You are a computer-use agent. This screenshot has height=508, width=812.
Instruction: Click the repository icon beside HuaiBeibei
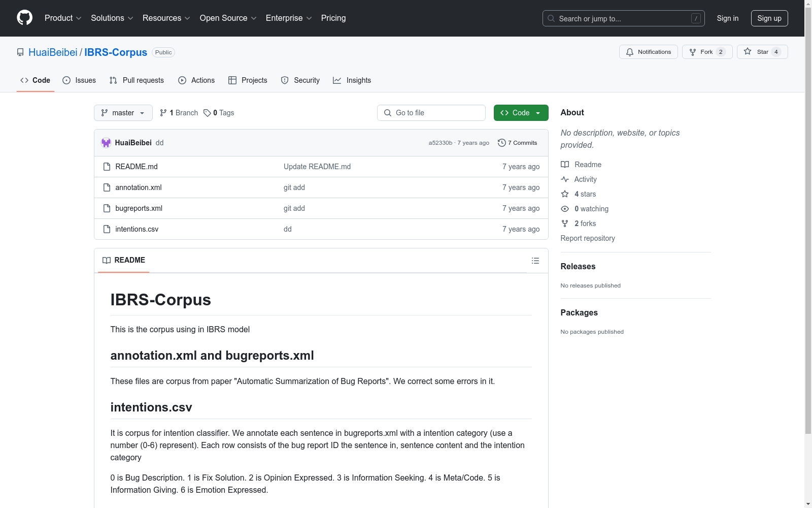pos(20,52)
